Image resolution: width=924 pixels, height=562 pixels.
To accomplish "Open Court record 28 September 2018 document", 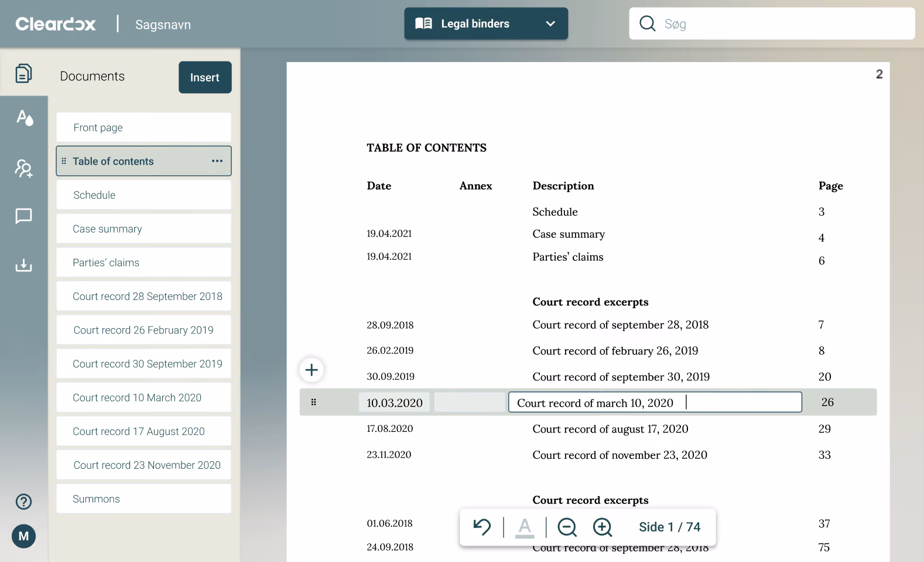I will coord(143,296).
